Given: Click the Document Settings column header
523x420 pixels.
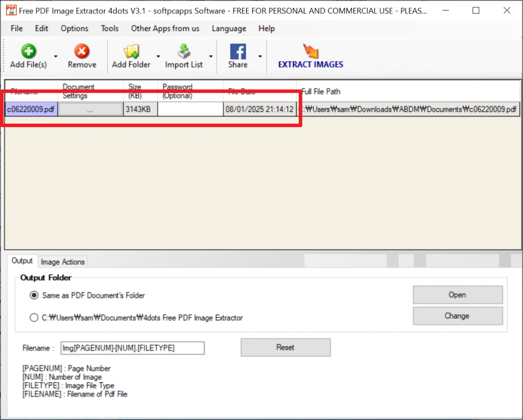Looking at the screenshot, I should pyautogui.click(x=90, y=91).
